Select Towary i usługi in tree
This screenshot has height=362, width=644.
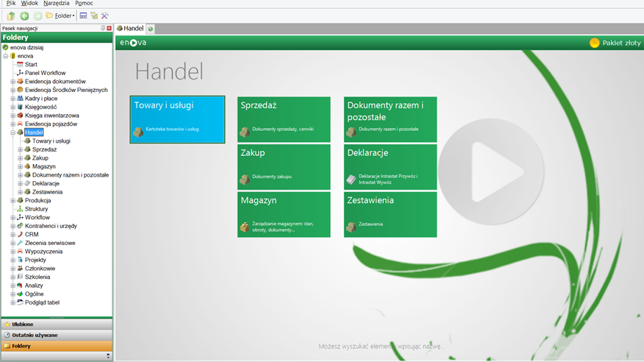51,141
